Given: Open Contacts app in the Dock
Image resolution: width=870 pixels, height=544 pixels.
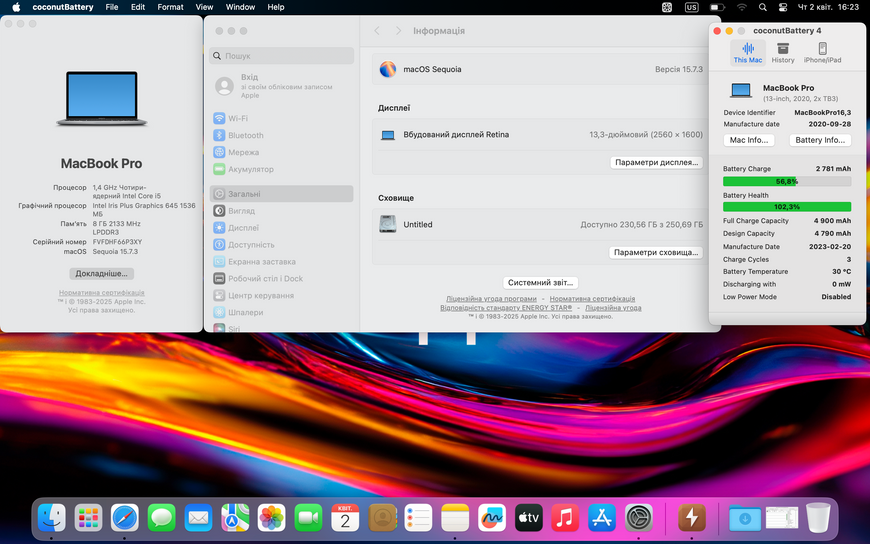Looking at the screenshot, I should tap(382, 518).
